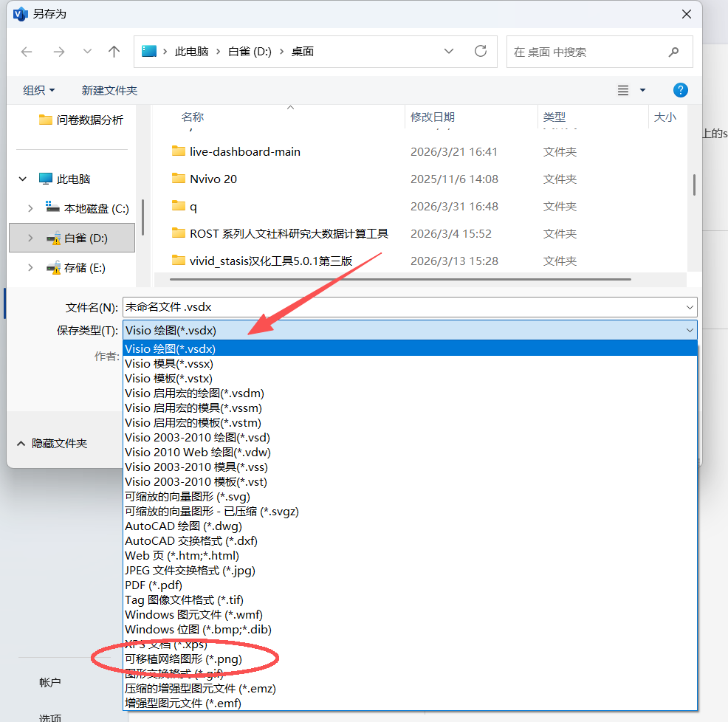Open the Nvivo 20 folder

[213, 179]
